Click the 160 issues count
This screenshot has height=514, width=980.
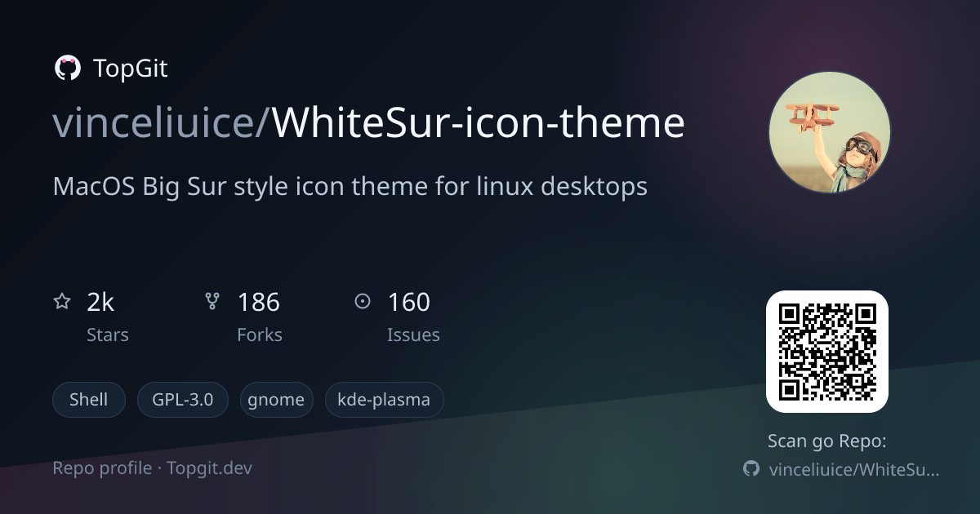click(408, 303)
